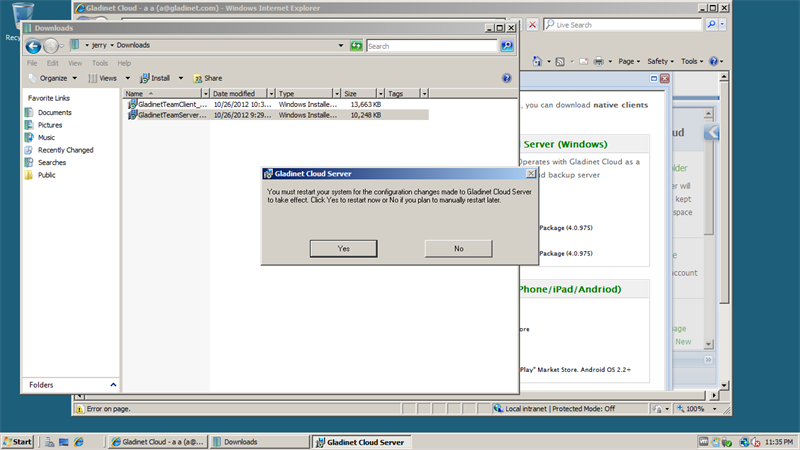Click the red Stop icon in Internet Explorer
Screen dimensions: 800x450
click(532, 24)
